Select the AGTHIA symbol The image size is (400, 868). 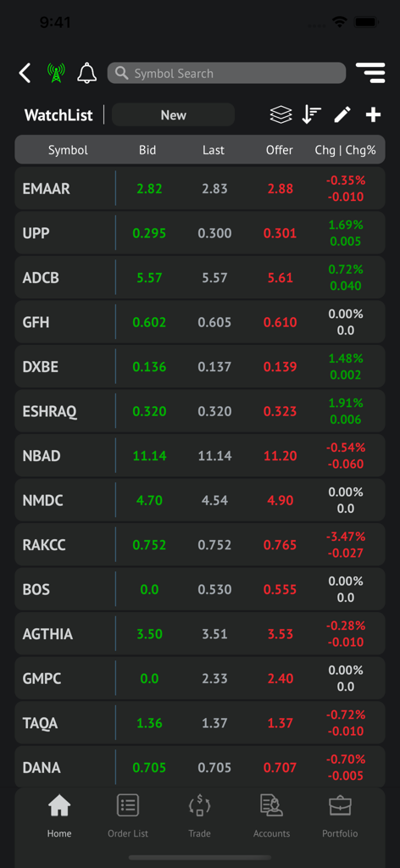click(x=47, y=634)
